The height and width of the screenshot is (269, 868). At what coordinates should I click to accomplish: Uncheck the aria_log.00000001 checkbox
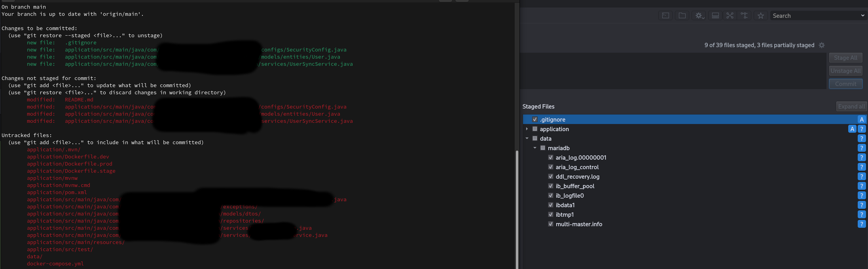(x=551, y=157)
